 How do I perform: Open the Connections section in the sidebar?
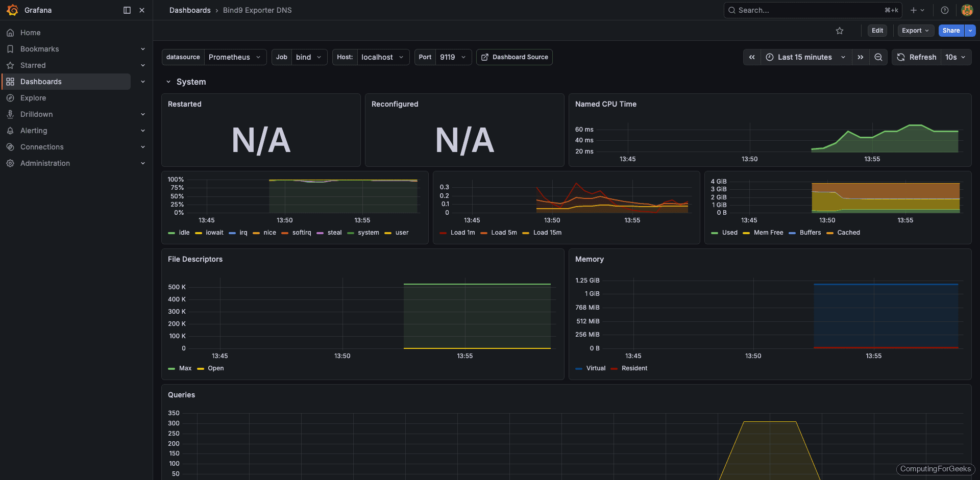(x=42, y=147)
